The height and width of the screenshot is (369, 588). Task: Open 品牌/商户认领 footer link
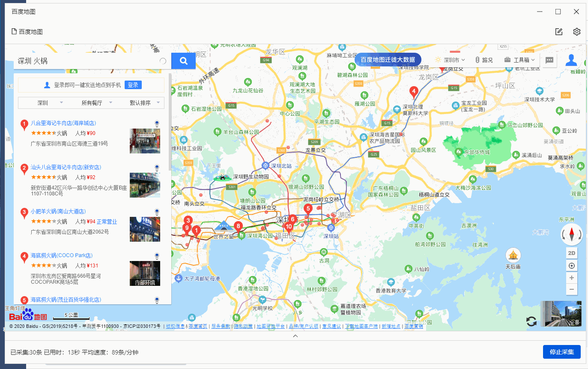(304, 327)
